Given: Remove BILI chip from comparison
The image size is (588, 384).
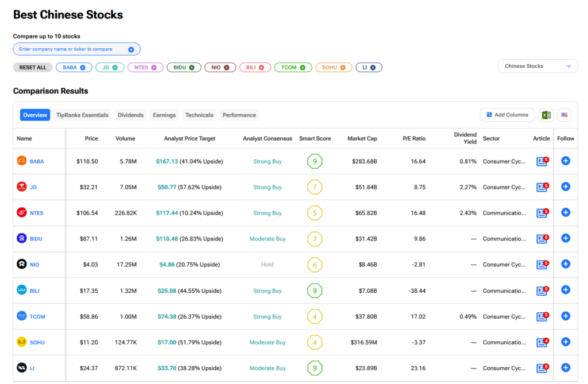Looking at the screenshot, I should pos(261,68).
